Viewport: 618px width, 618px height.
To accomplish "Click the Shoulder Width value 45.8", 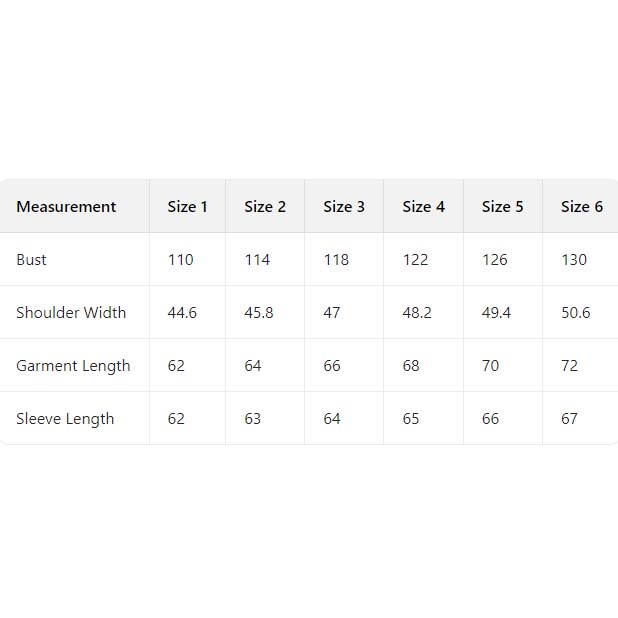I will (x=259, y=313).
